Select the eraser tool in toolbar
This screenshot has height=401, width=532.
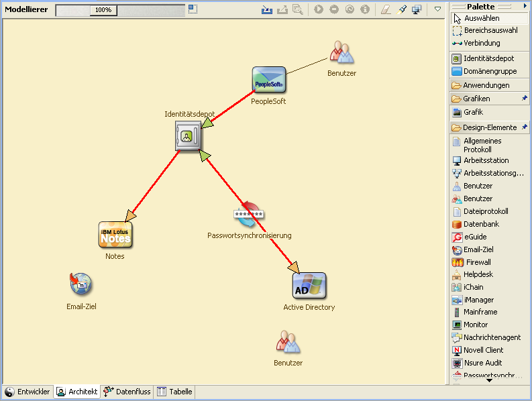(x=386, y=9)
